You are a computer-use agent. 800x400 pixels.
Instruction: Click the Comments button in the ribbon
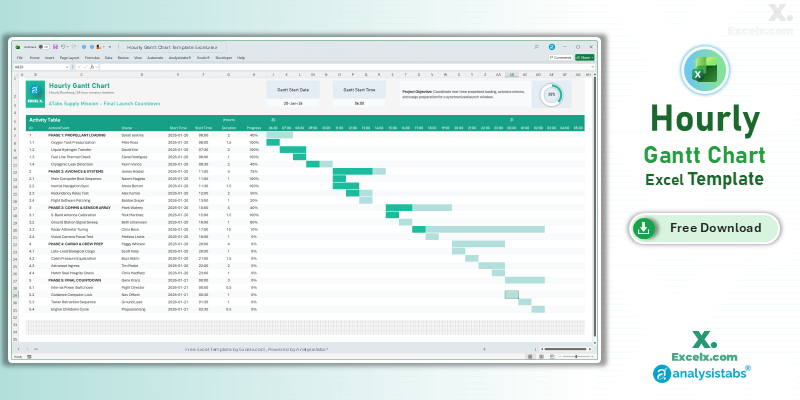(561, 58)
